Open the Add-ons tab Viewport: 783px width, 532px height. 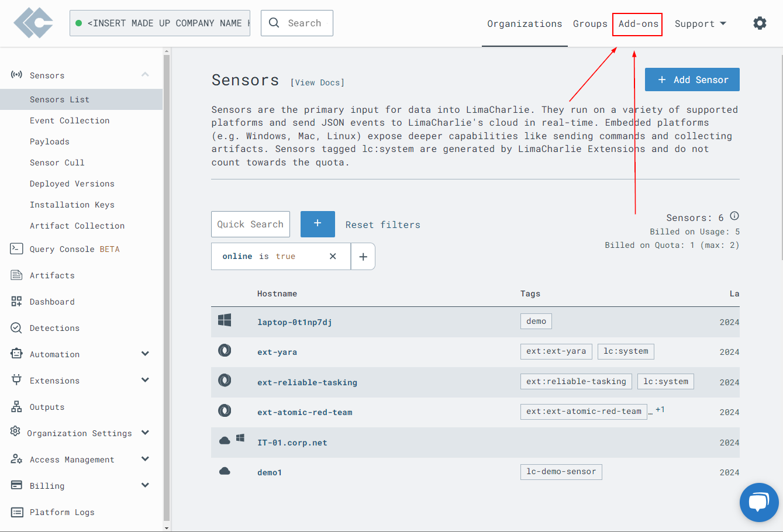(638, 24)
